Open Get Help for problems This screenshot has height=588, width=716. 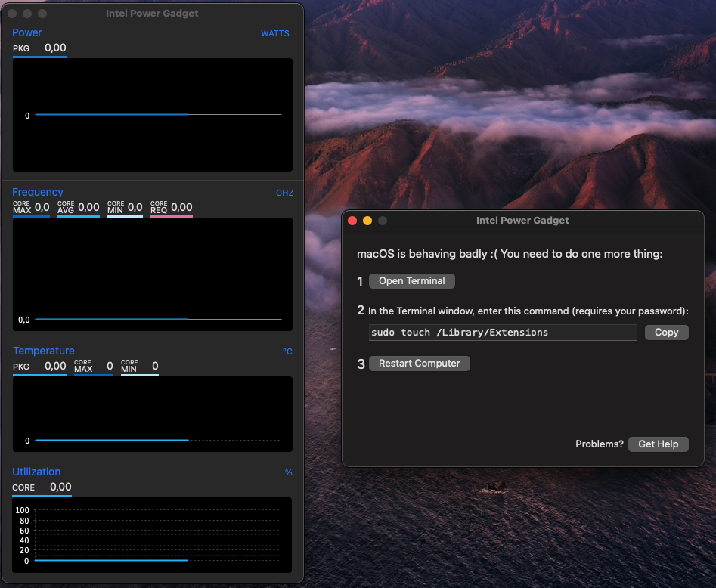(658, 444)
